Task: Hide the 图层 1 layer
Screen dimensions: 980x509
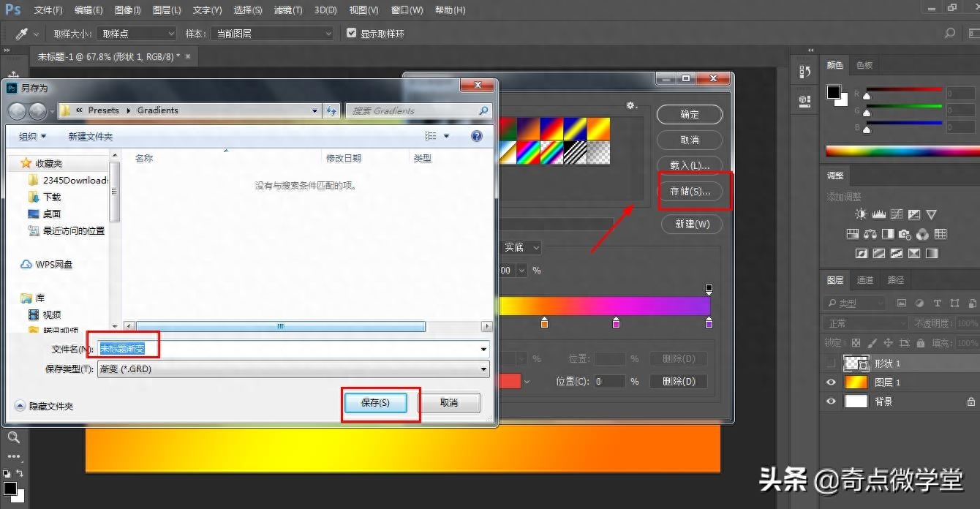Action: point(831,382)
